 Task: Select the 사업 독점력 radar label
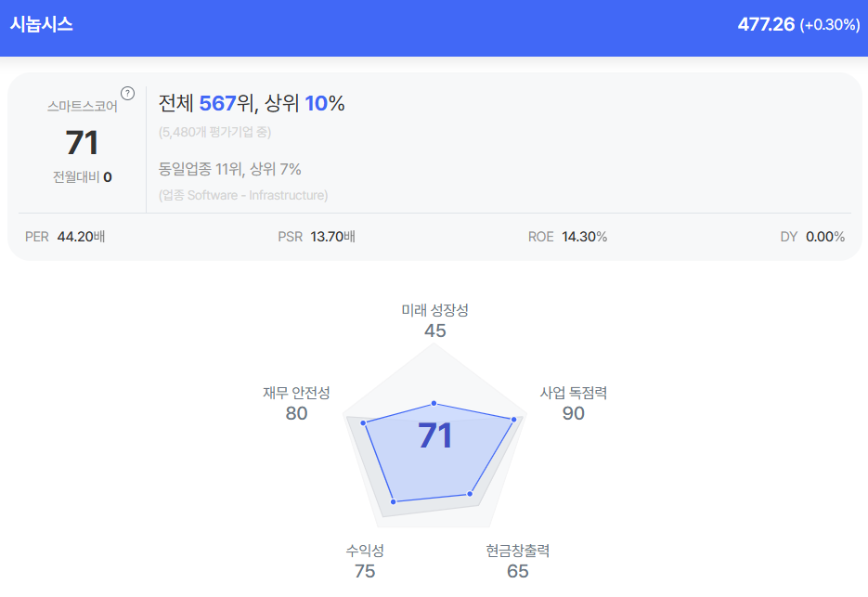[574, 393]
